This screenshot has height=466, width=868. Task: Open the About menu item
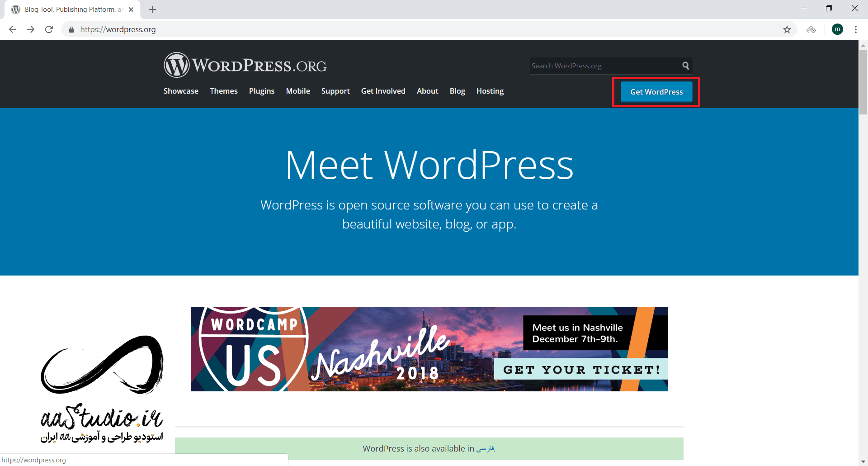click(x=428, y=91)
